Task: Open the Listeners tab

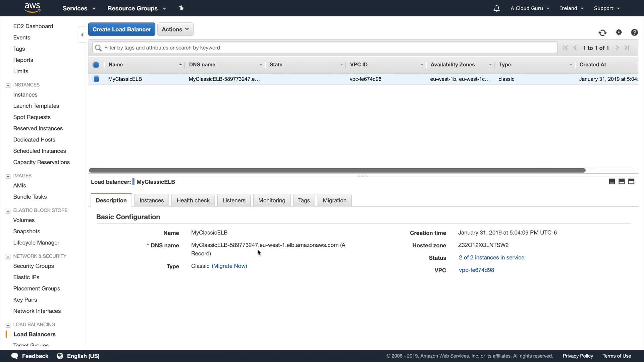Action: (x=234, y=200)
